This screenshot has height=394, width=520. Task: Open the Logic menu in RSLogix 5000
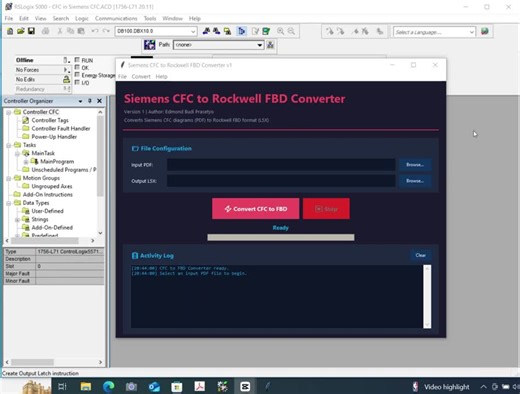click(82, 18)
